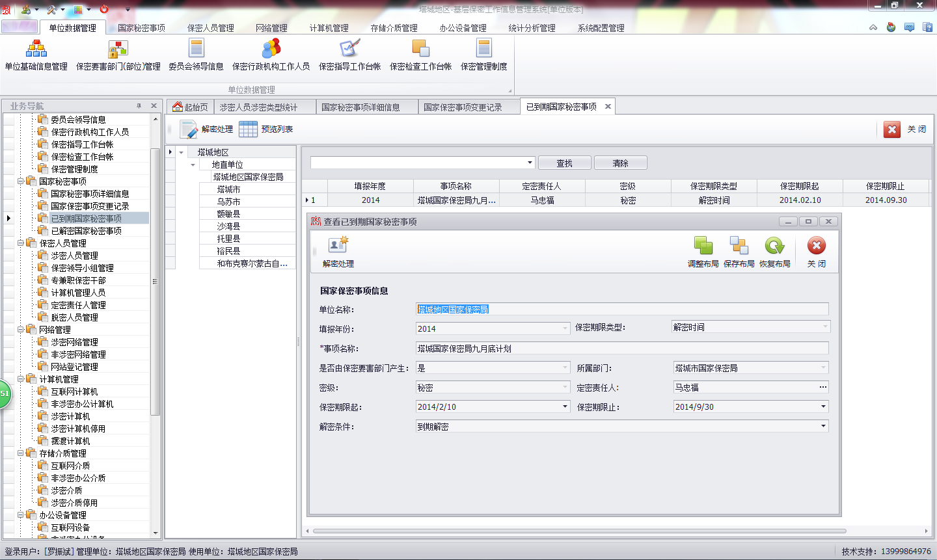
Task: Collapse 国家秘密事项 tree node
Action: (21, 181)
